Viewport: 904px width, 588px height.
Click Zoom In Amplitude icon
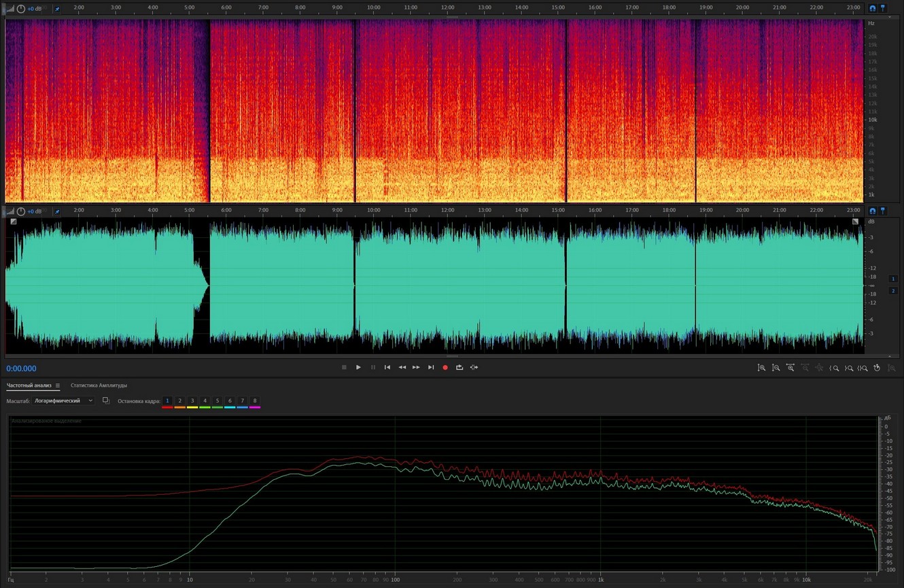[761, 368]
